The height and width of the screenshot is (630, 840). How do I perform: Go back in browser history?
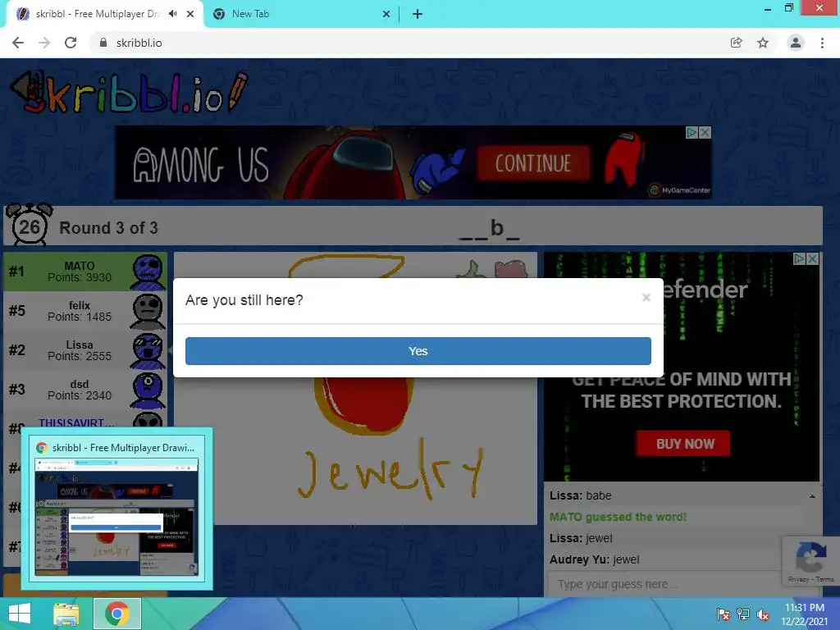pyautogui.click(x=18, y=43)
